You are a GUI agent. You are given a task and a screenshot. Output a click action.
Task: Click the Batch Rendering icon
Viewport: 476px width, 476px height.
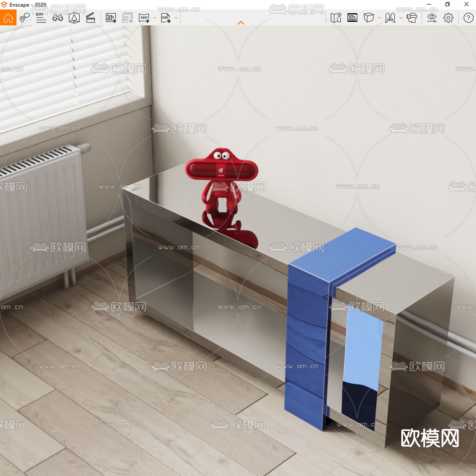point(127,18)
